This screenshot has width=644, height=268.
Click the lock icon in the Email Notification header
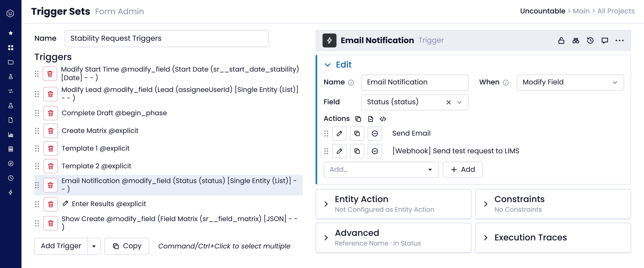tap(561, 40)
